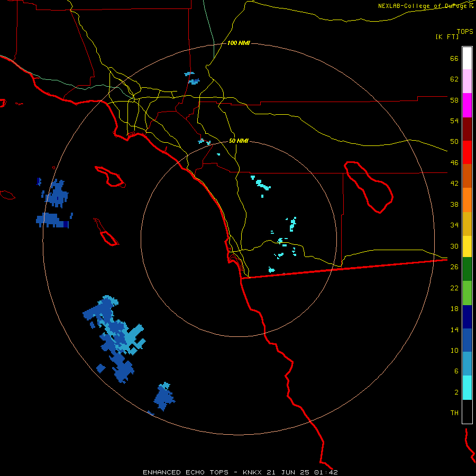Click the '6' legend value
This screenshot has width=476, height=476.
coord(456,371)
